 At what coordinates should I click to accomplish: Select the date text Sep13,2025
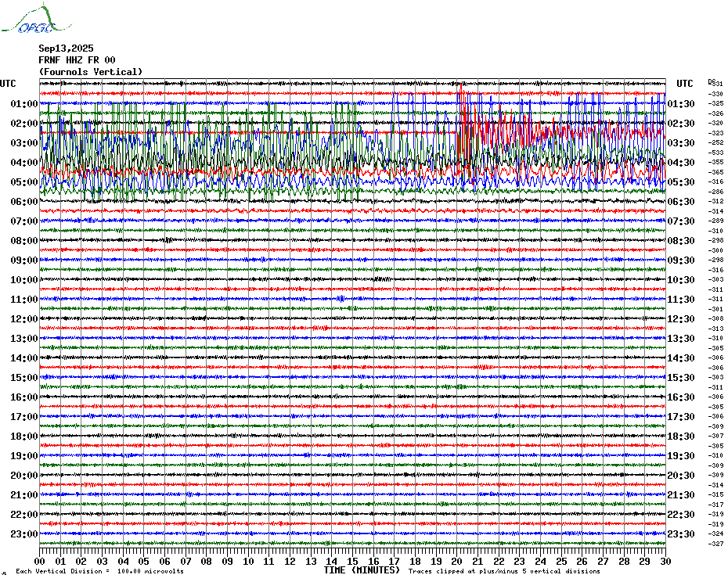click(66, 48)
